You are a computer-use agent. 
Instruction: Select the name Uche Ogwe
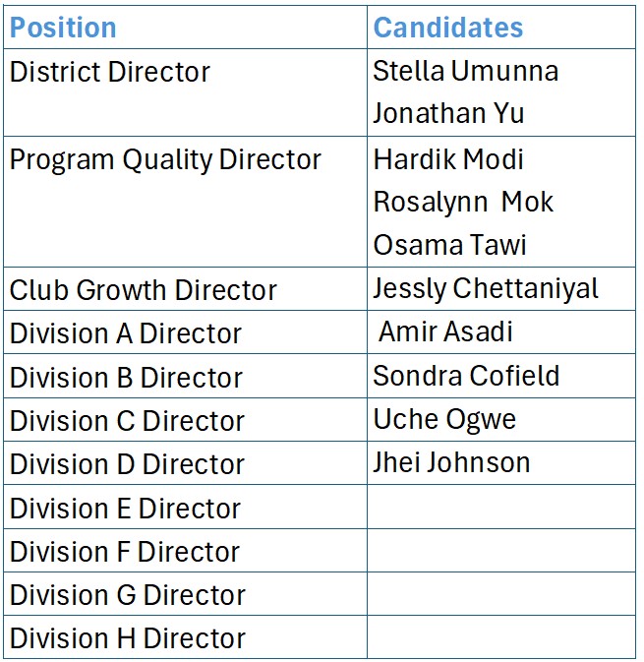(444, 419)
